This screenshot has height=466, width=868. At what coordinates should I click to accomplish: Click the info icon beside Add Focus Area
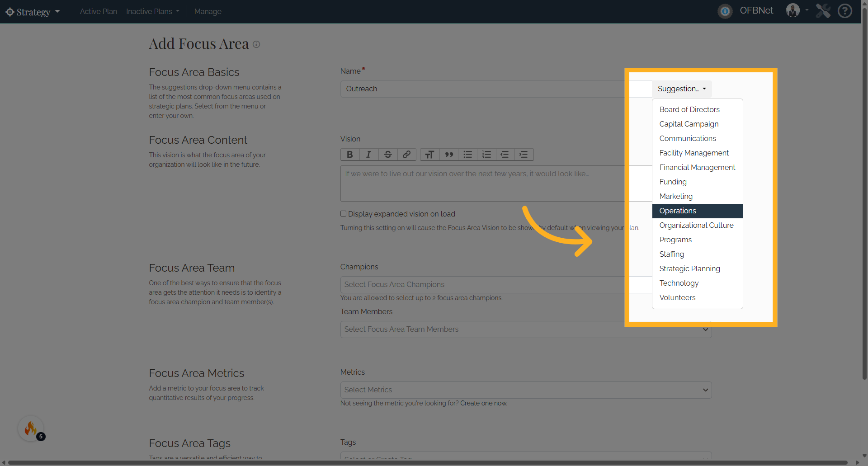256,44
